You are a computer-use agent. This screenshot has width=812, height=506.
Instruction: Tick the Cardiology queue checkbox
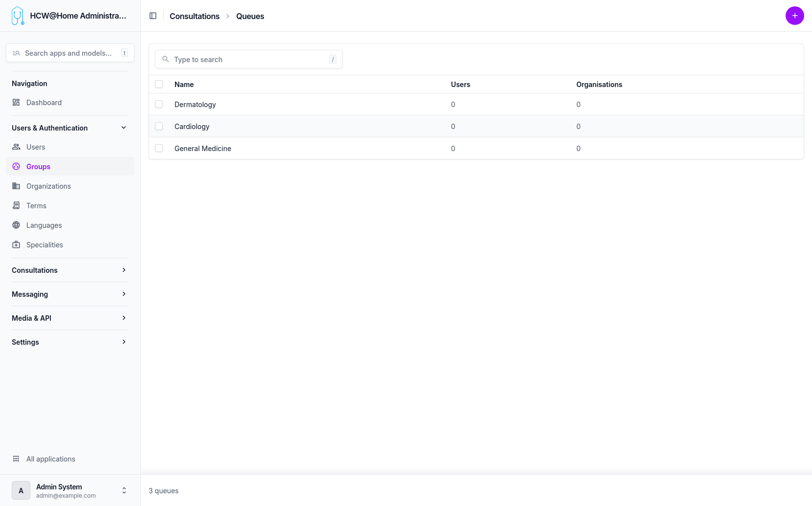click(x=159, y=127)
